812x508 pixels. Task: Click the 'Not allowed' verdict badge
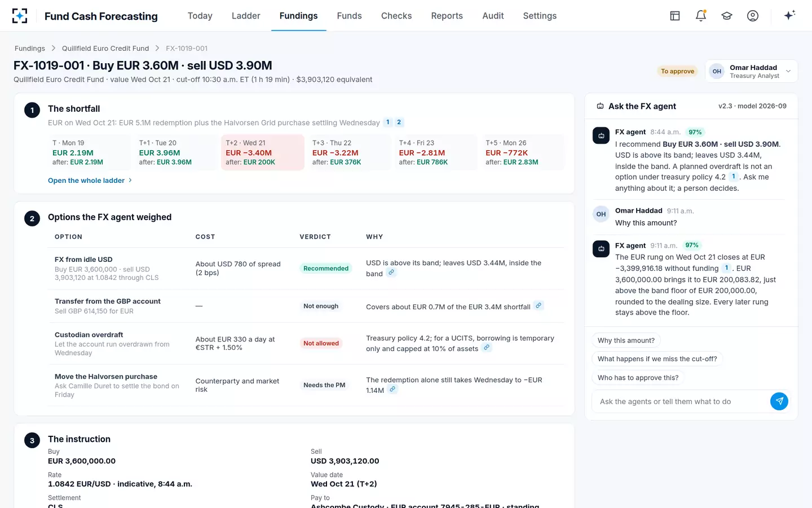point(321,343)
